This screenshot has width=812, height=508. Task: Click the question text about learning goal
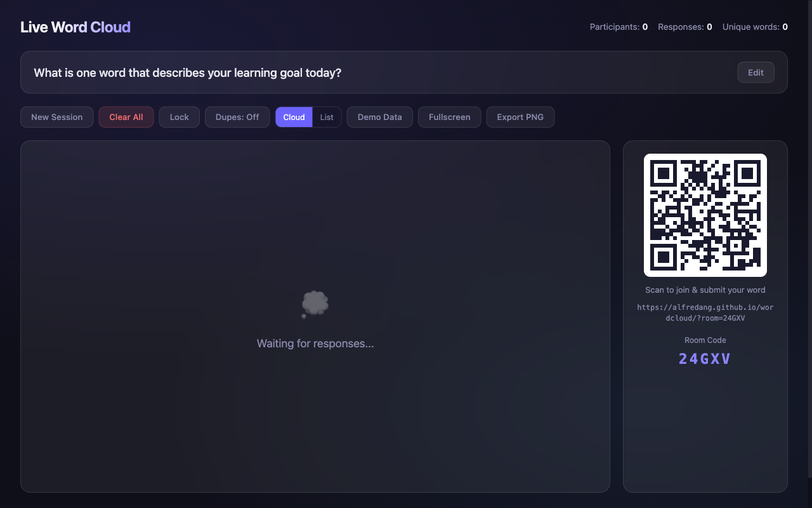[188, 72]
